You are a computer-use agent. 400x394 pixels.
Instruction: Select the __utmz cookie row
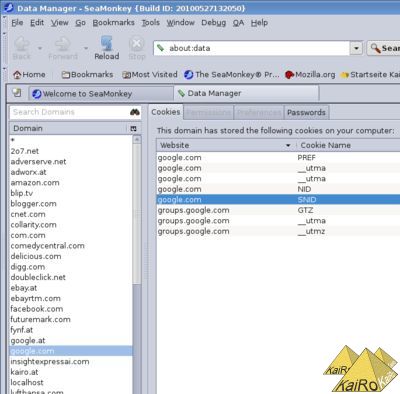coord(278,231)
